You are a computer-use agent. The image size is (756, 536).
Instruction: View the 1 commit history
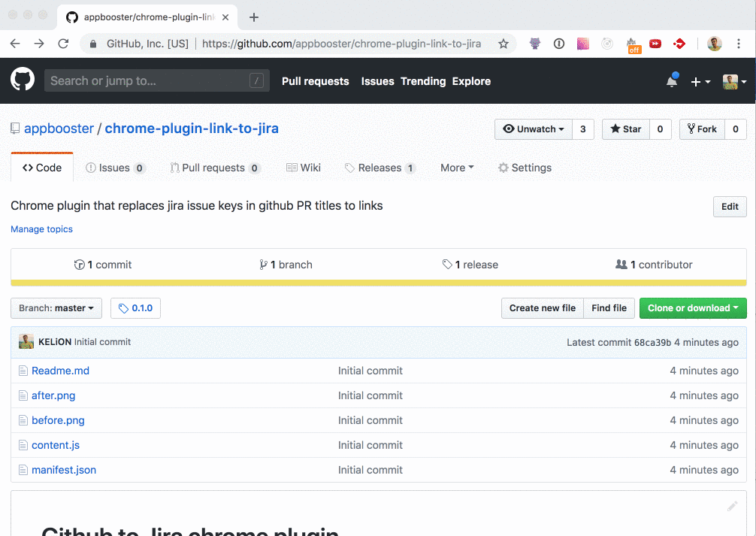(103, 265)
